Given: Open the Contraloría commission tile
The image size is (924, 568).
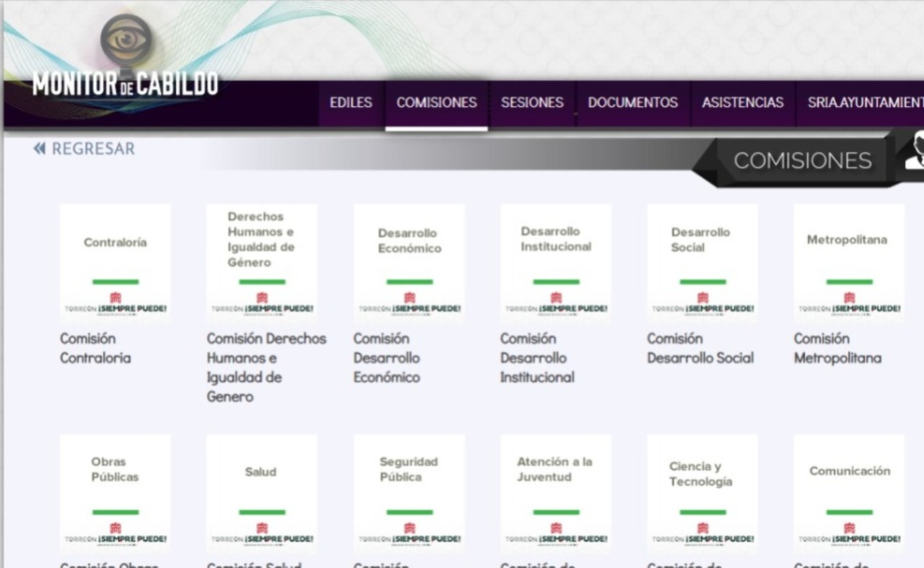Looking at the screenshot, I should [x=115, y=261].
